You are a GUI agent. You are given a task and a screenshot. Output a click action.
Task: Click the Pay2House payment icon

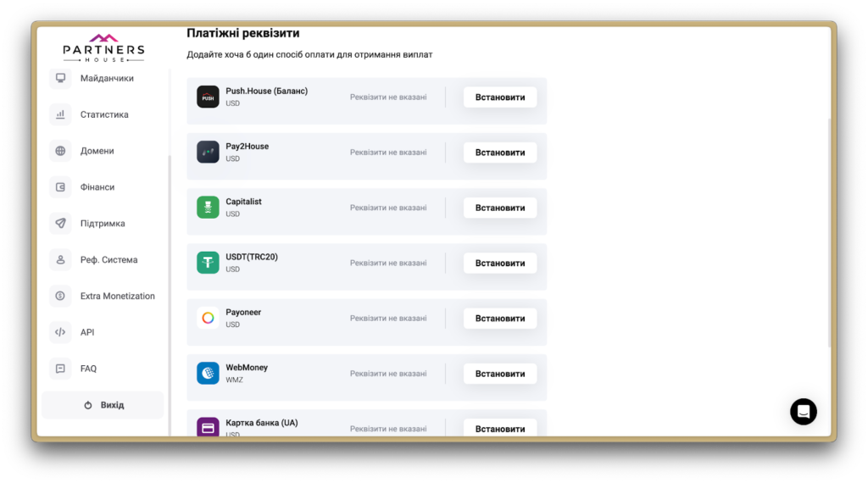[208, 152]
